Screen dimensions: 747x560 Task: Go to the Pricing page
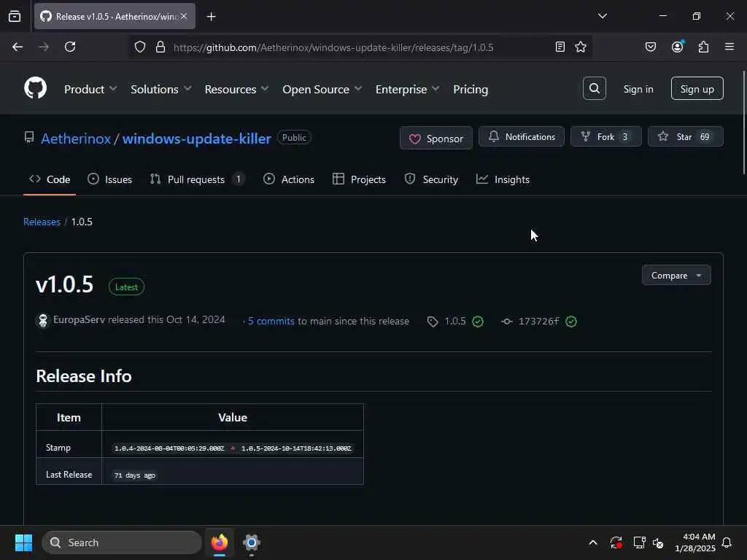[471, 89]
